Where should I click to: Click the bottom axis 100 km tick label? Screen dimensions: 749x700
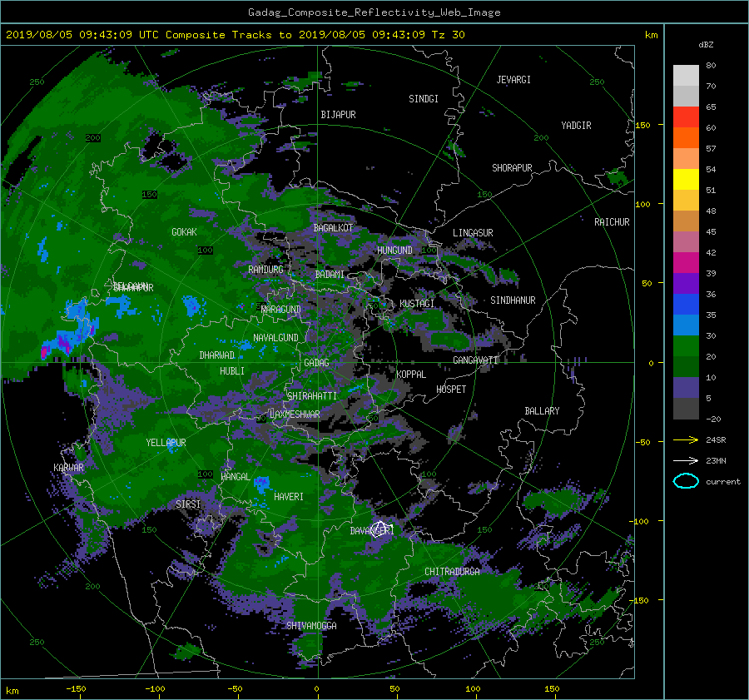[473, 689]
